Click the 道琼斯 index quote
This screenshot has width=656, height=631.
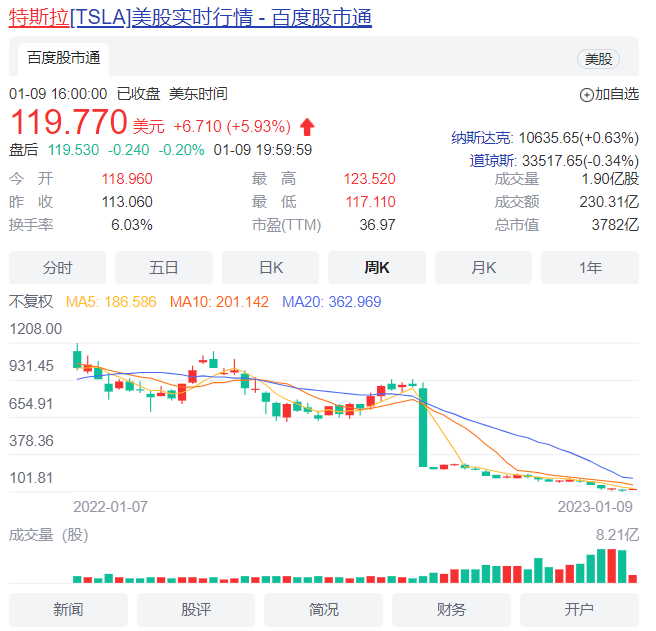[x=553, y=160]
